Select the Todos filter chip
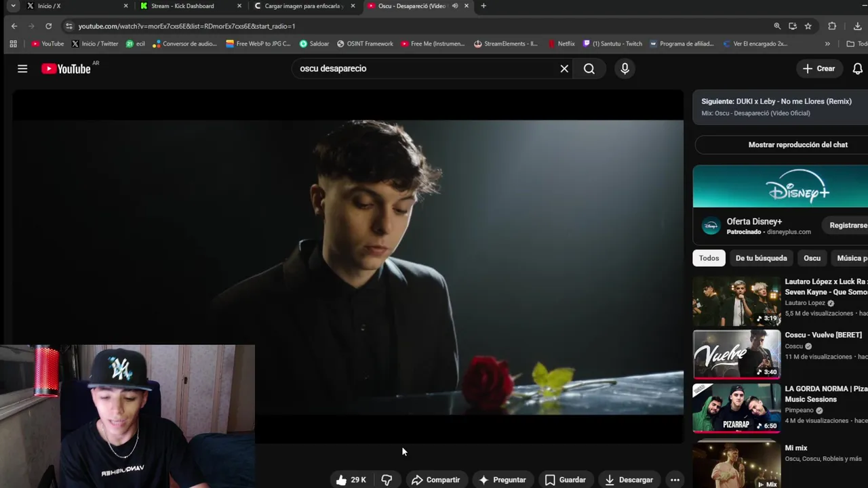868x488 pixels. (709, 258)
